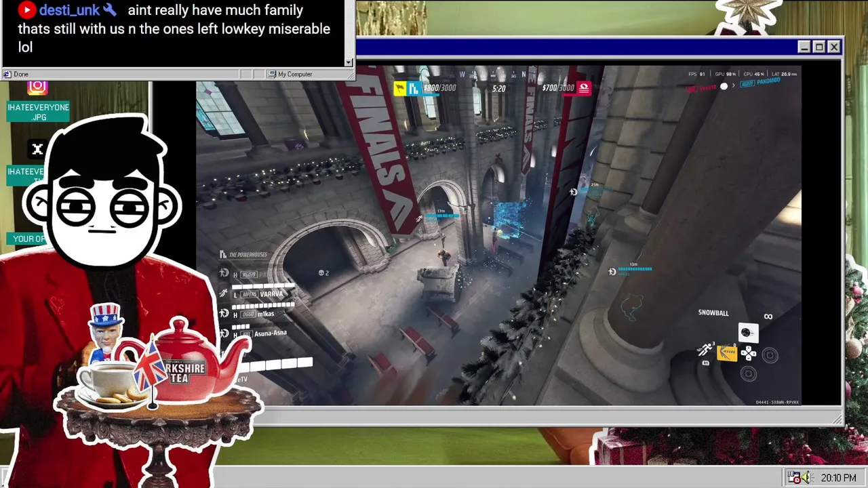Click the SNOWBALL weapon label
Viewport: 868px width, 488px height.
tap(713, 313)
